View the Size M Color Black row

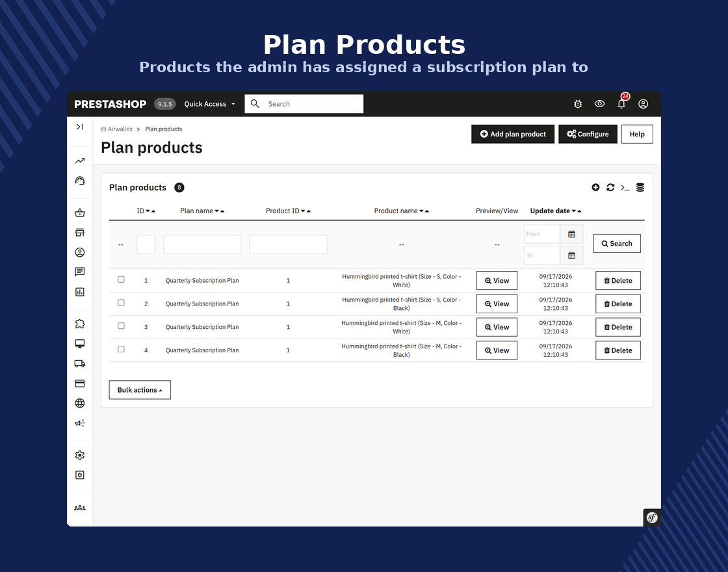(497, 350)
